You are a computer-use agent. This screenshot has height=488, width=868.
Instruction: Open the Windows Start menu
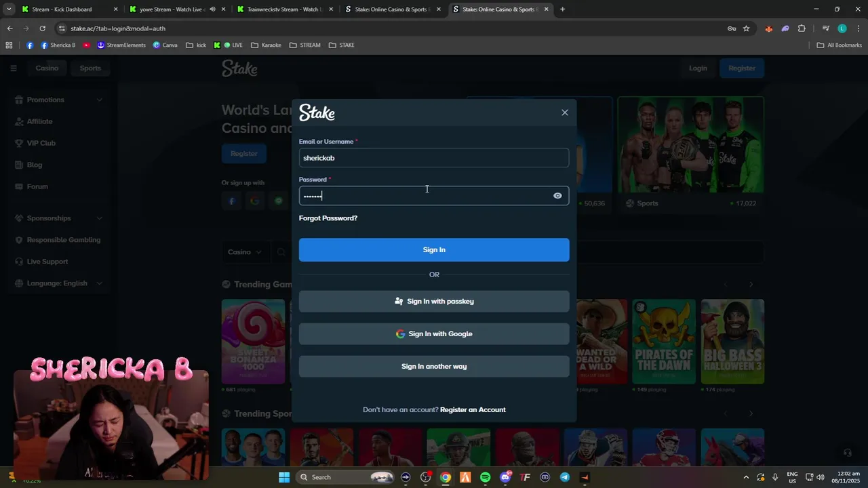284,477
